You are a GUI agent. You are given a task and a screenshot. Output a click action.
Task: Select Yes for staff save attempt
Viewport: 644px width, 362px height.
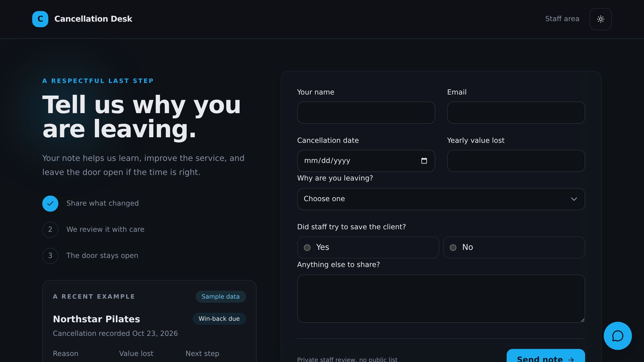(x=368, y=247)
